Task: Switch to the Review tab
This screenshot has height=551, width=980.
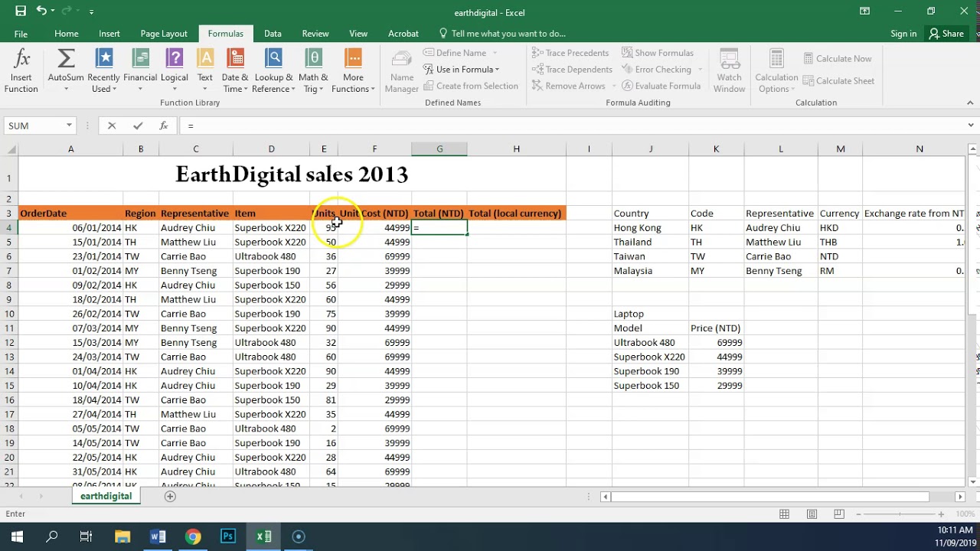Action: pyautogui.click(x=315, y=34)
